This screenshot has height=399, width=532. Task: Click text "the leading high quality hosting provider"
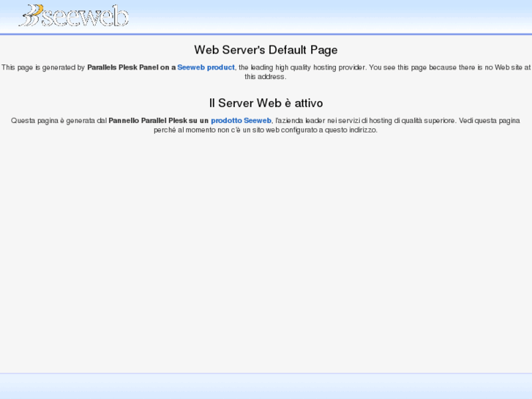[302, 67]
